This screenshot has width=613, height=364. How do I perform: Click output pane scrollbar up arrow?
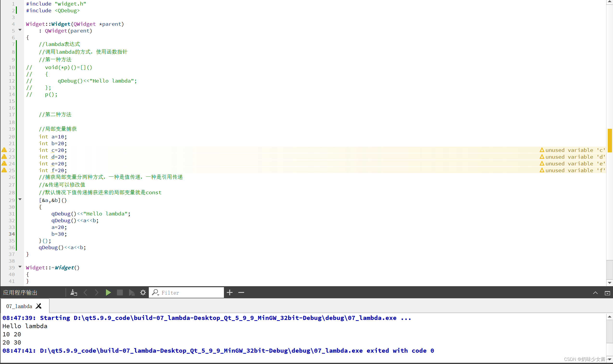tap(610, 317)
